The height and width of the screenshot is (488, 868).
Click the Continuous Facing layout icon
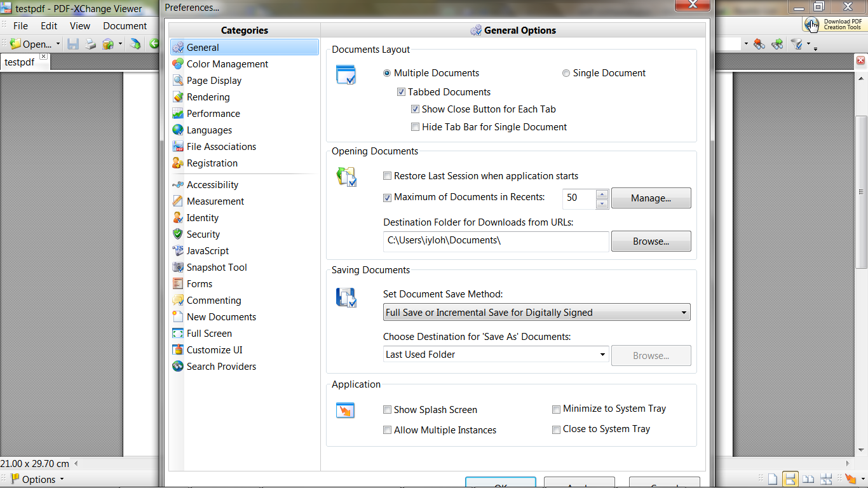point(826,479)
